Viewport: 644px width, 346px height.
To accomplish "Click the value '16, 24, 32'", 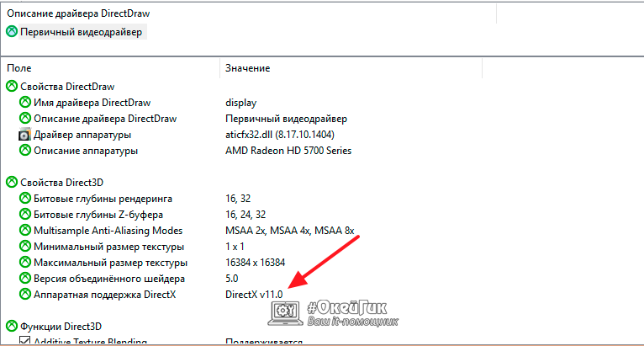I will [245, 215].
